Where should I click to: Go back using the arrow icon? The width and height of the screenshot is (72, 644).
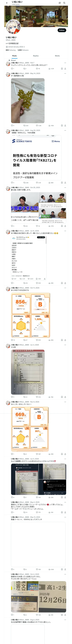click(7, 3)
